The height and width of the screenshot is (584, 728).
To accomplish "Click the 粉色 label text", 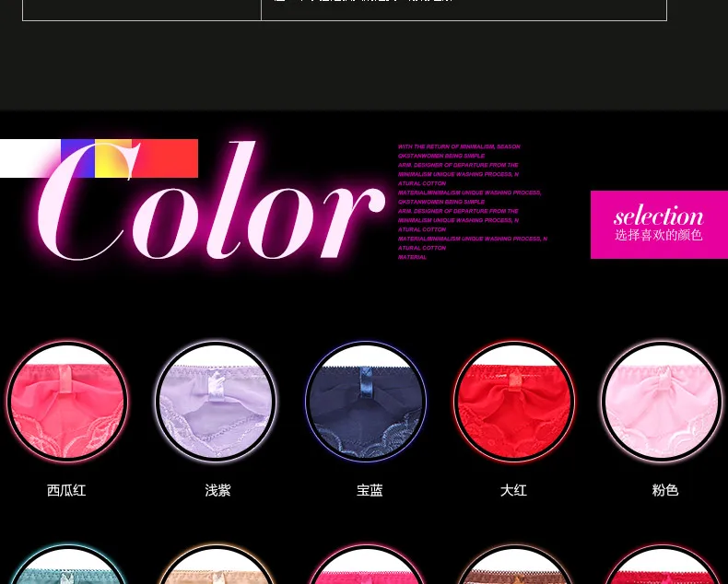I will 665,490.
